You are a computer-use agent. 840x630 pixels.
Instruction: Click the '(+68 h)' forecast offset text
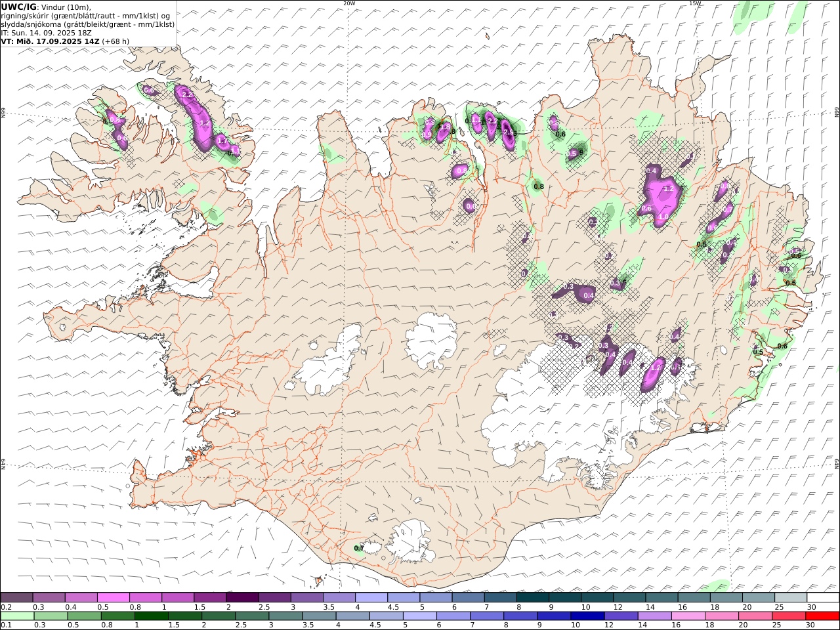[x=115, y=41]
